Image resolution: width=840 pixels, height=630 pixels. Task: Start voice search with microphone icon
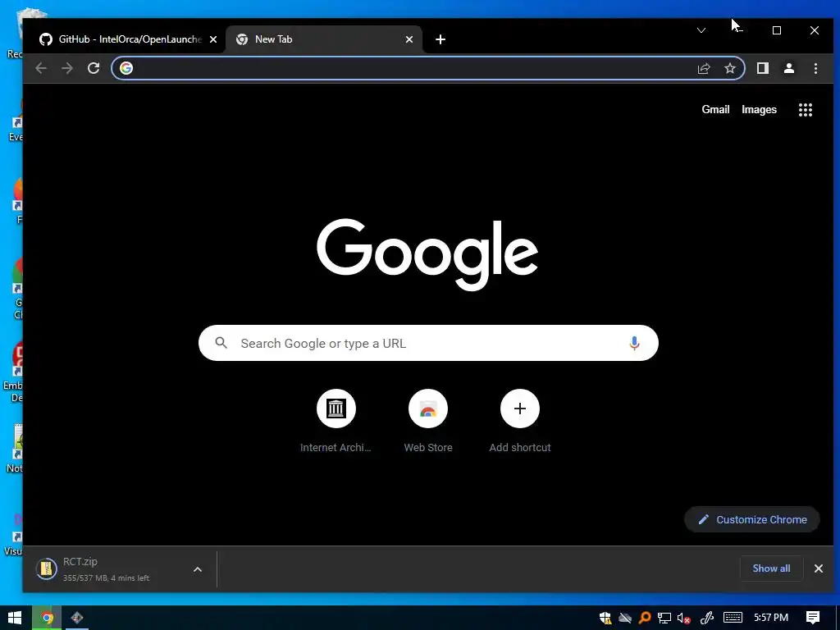coord(634,343)
